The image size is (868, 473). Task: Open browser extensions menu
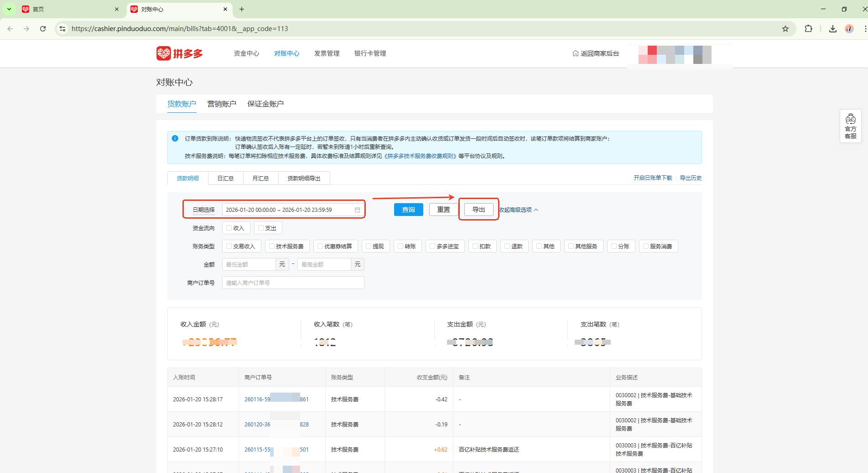point(808,29)
